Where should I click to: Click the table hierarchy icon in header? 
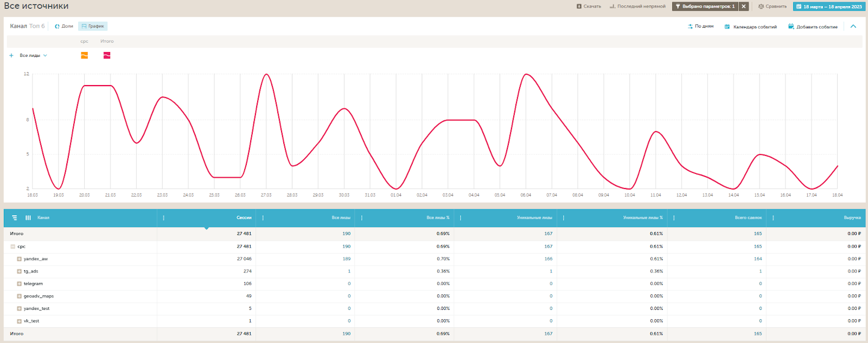(15, 218)
